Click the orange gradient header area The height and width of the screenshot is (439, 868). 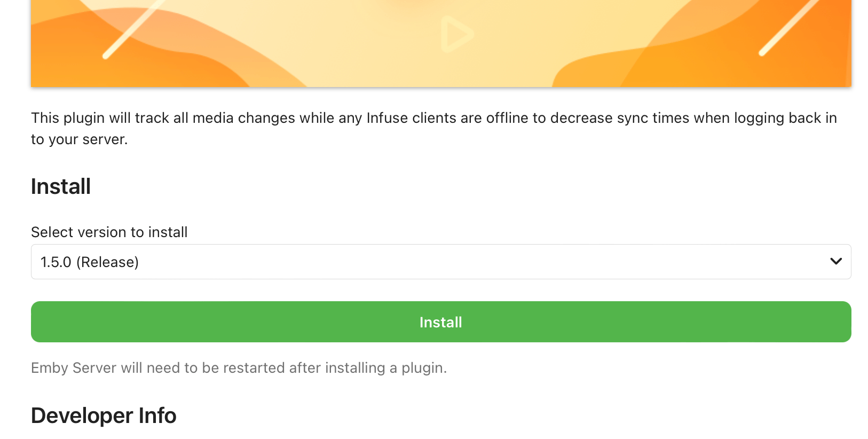click(x=441, y=43)
